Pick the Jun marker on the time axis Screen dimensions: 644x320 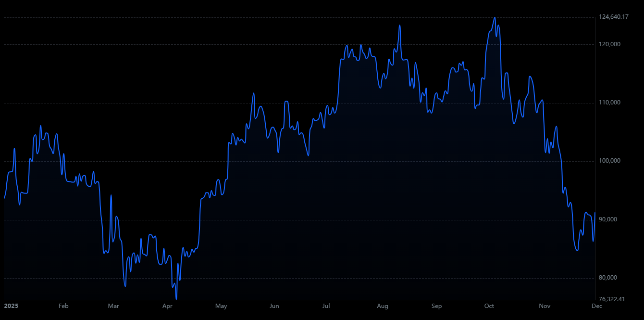click(274, 306)
